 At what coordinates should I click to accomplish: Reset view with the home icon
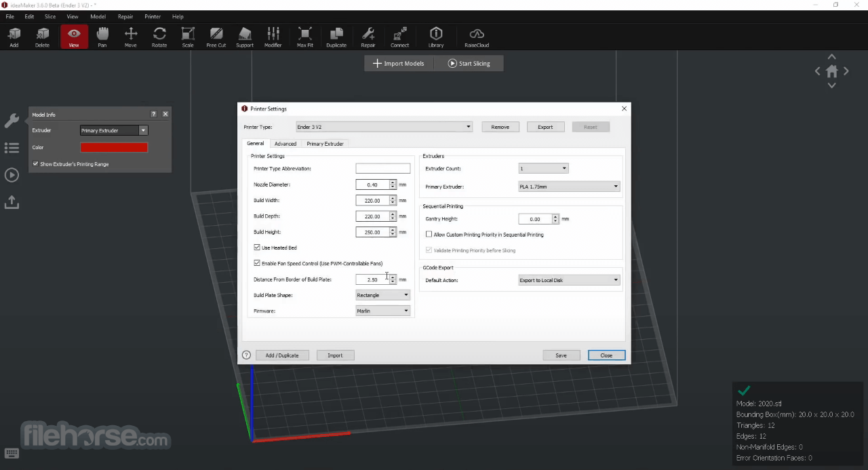[x=832, y=71]
